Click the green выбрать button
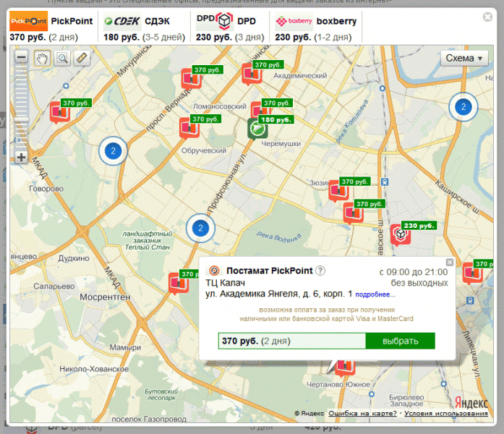504x434 pixels. tap(400, 341)
